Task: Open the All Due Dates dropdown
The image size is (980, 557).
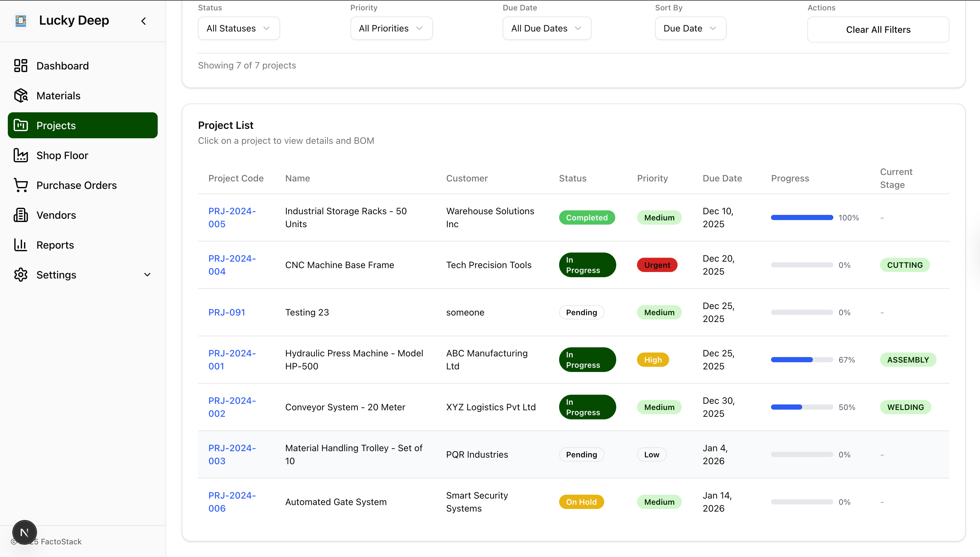Action: pos(546,28)
